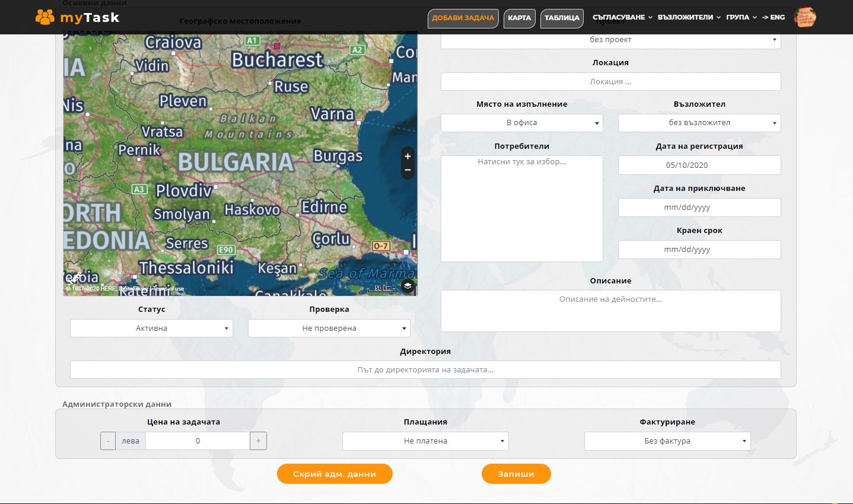The height and width of the screenshot is (504, 853).
Task: Click the Краен срок date field
Action: click(699, 250)
